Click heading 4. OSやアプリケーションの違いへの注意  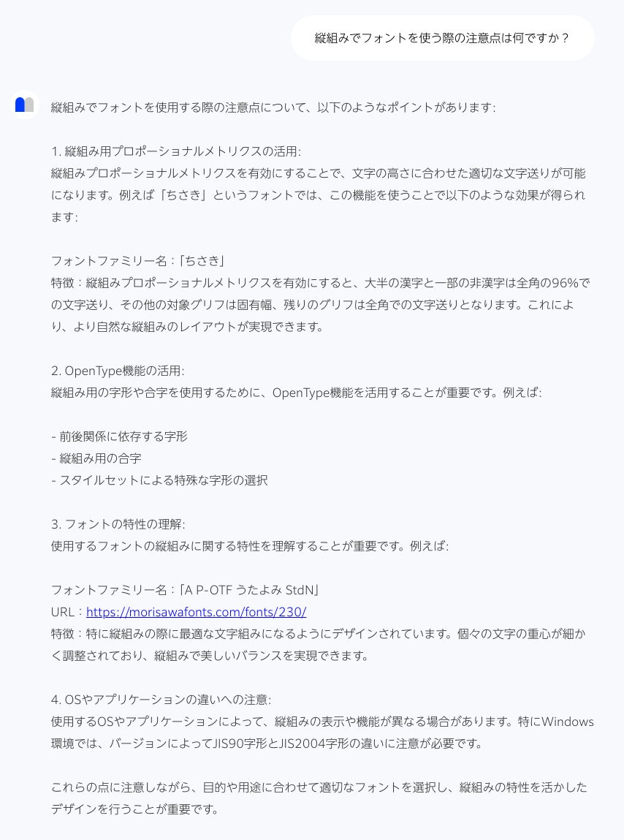(161, 700)
